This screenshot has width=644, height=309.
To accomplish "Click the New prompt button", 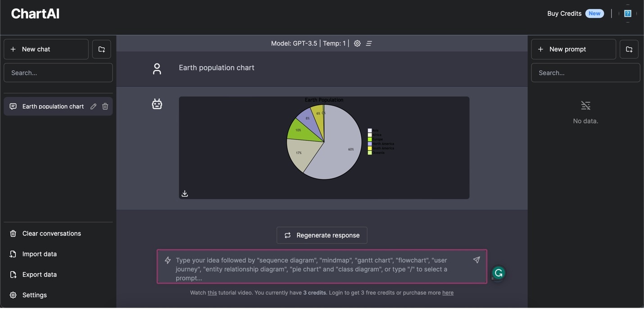I will click(x=573, y=49).
